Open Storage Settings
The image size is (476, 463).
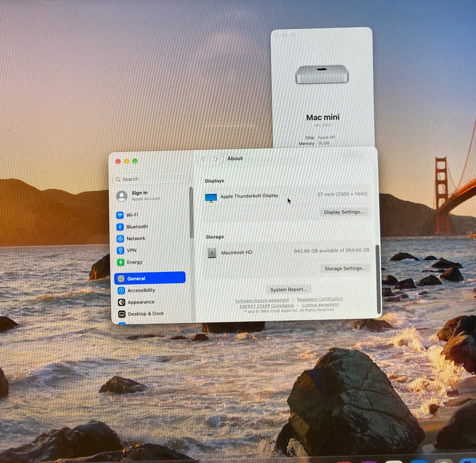[x=345, y=269]
